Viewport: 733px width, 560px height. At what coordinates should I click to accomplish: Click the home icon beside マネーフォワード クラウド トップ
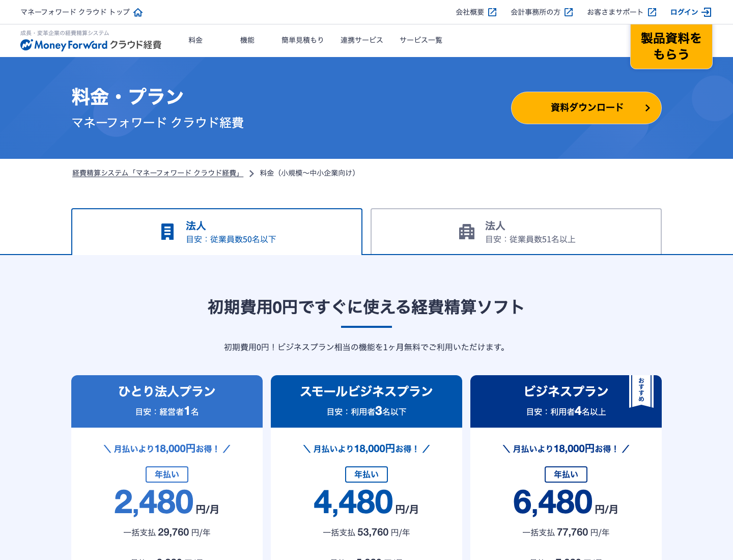tap(138, 12)
